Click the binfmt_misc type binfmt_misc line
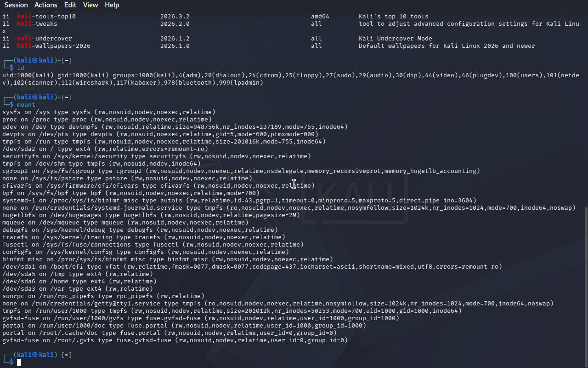 coord(168,259)
